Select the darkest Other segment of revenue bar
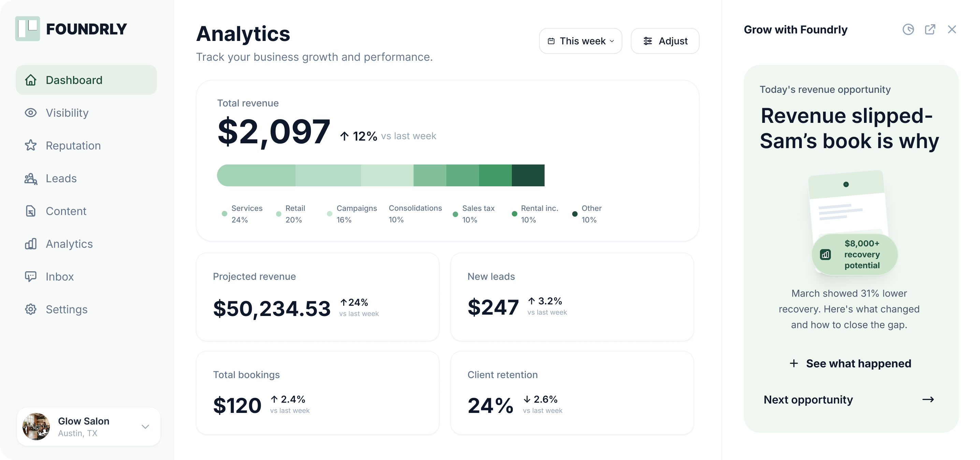Viewport: 980px width, 460px height. 528,175
